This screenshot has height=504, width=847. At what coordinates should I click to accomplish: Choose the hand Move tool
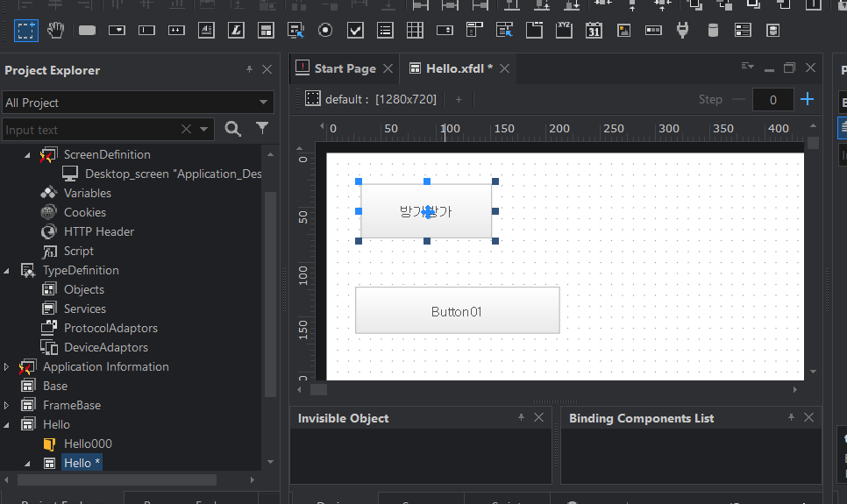tap(55, 31)
